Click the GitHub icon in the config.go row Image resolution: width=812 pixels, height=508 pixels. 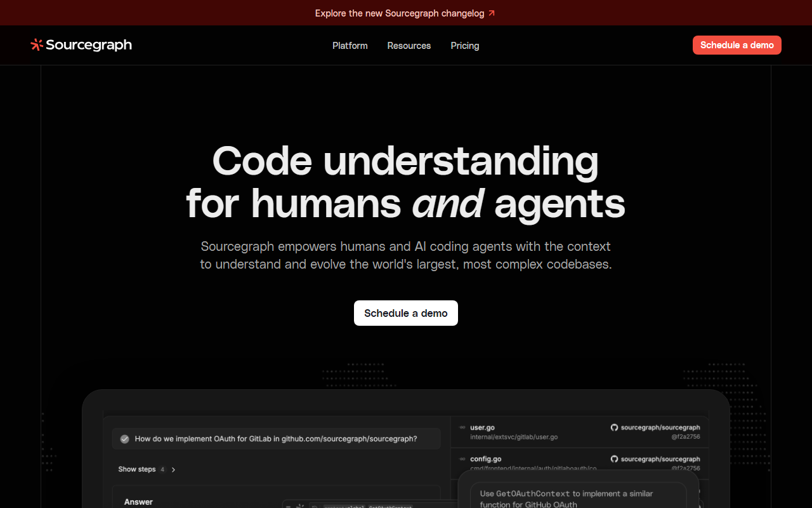[x=614, y=459]
